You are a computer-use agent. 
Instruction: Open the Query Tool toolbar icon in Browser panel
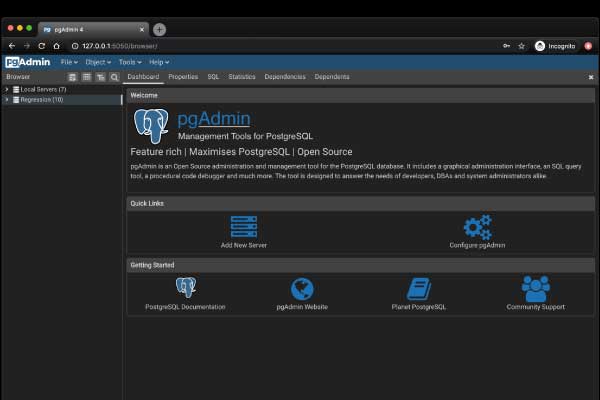coord(72,77)
